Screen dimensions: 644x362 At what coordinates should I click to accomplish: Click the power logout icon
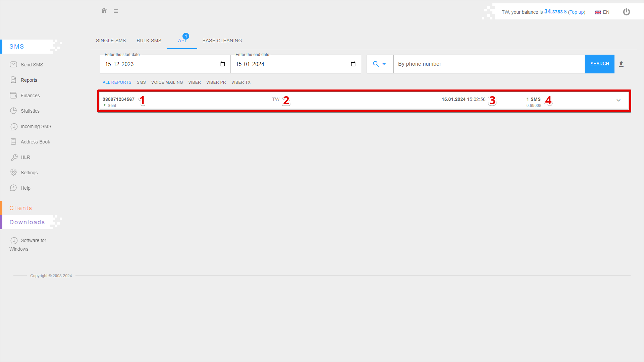[x=626, y=12]
